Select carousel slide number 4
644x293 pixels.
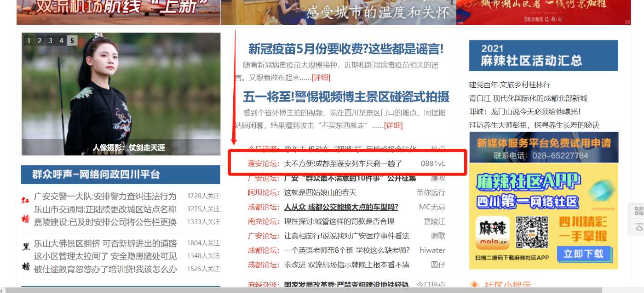click(61, 40)
